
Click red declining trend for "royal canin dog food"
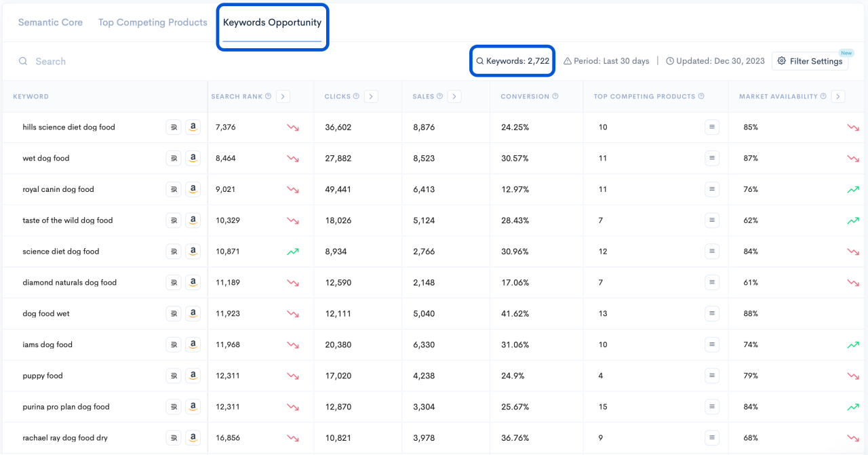(x=293, y=189)
